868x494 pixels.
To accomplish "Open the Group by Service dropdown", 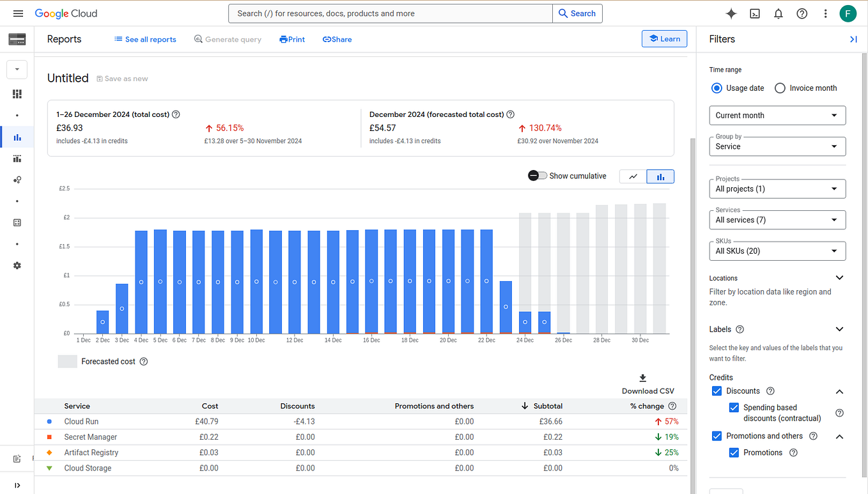I will point(777,146).
